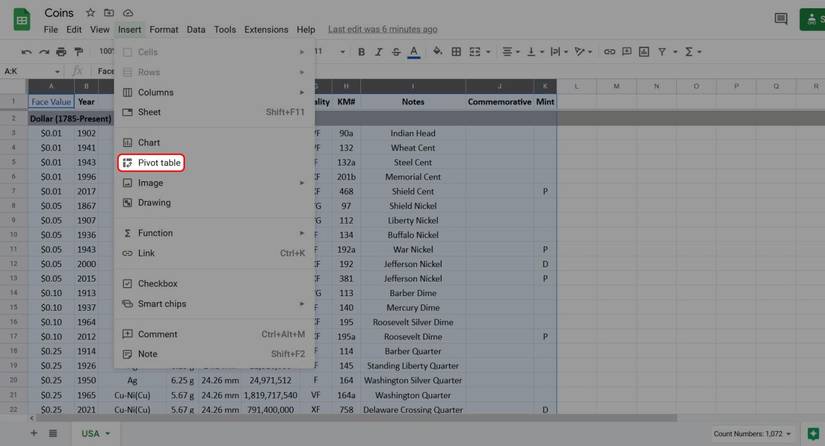
Task: Click the green Share button
Action: tap(812, 19)
